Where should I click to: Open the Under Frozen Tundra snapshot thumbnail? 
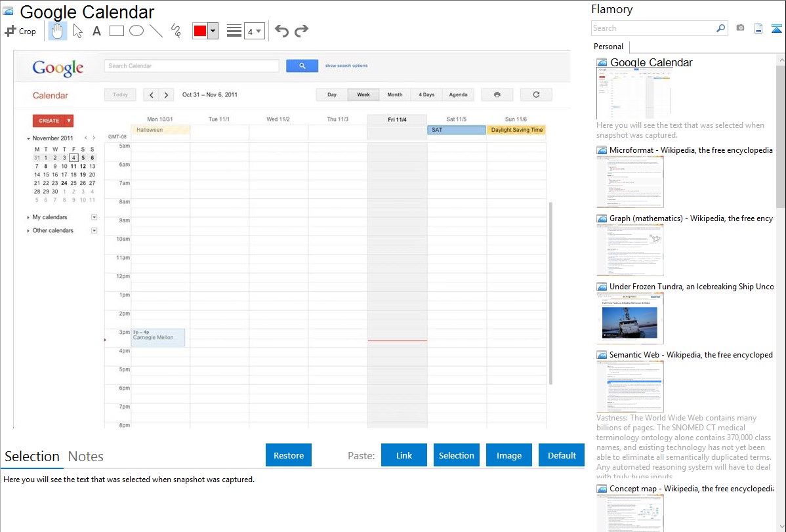[x=630, y=318]
